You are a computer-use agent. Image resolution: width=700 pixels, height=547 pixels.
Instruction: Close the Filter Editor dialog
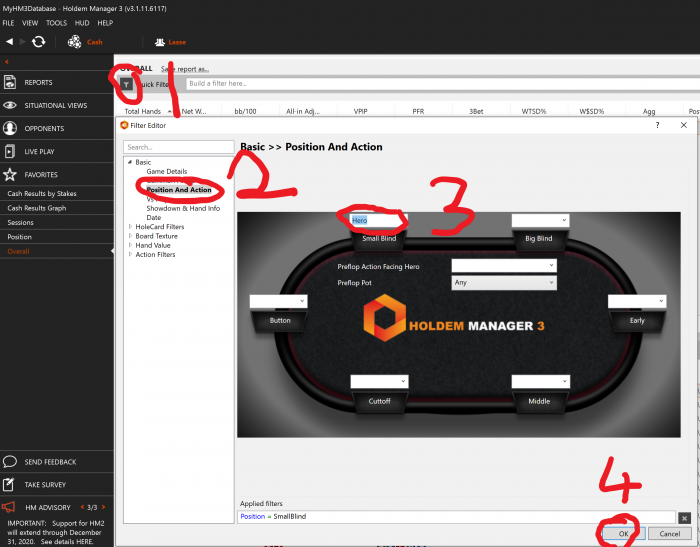(x=683, y=125)
